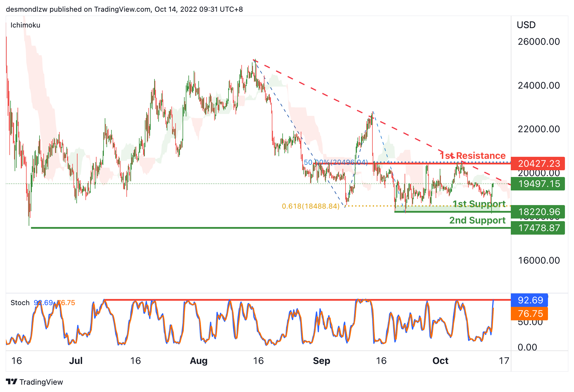The image size is (574, 392).
Task: Click the Oct label on time axis
Action: (440, 361)
